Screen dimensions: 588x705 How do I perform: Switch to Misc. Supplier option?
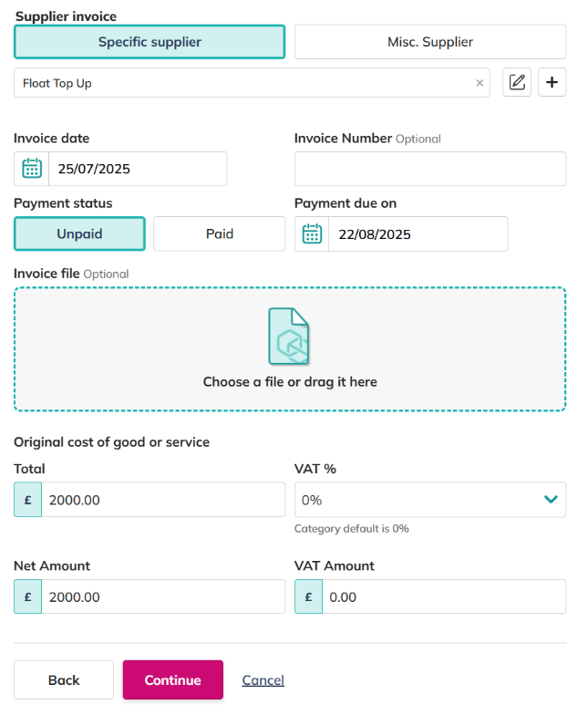[430, 42]
